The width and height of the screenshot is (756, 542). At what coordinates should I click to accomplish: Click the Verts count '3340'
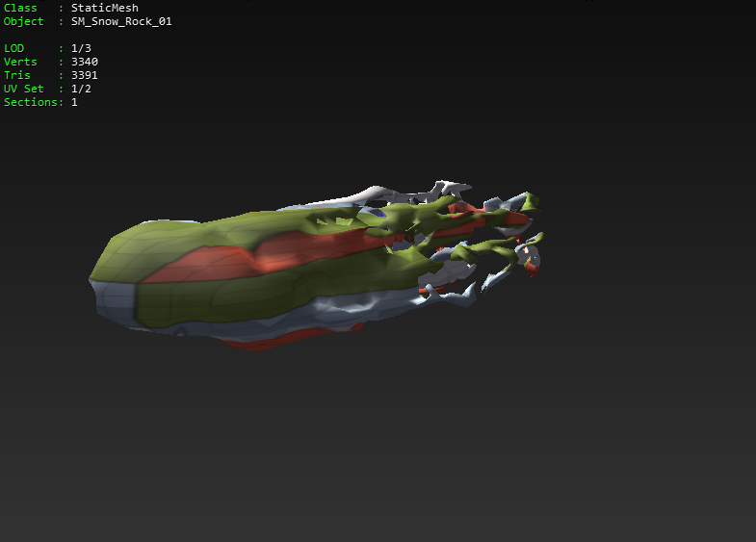85,62
